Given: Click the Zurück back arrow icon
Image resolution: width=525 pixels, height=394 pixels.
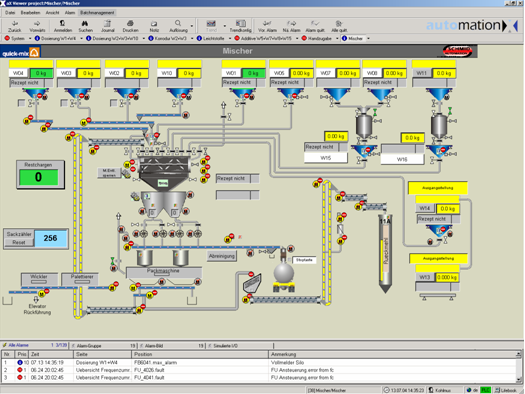Looking at the screenshot, I should (x=15, y=23).
